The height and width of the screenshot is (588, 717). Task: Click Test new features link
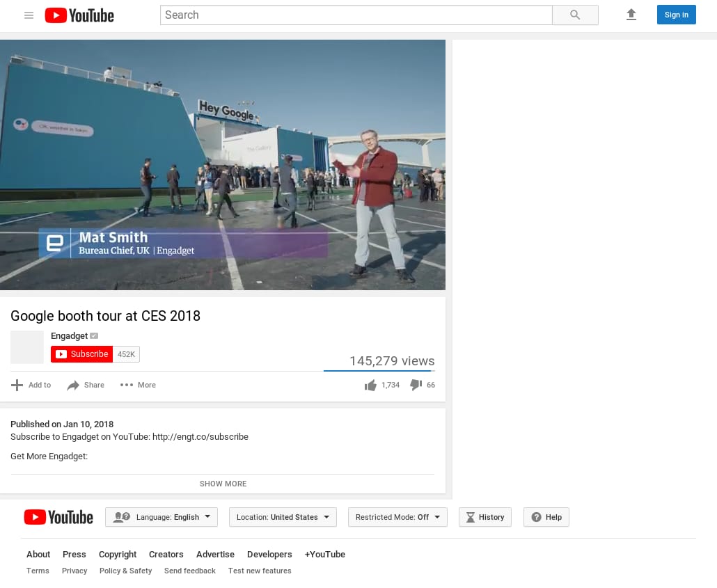(260, 571)
